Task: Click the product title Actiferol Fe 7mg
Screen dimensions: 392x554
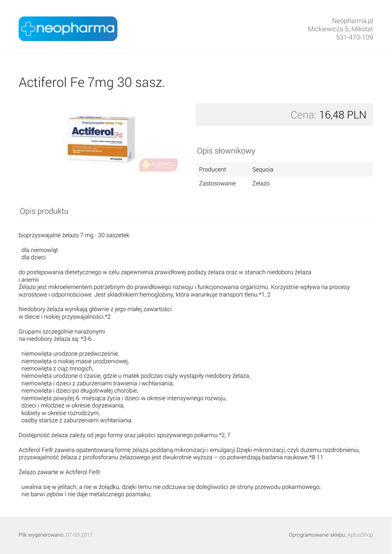Action: coord(91,83)
